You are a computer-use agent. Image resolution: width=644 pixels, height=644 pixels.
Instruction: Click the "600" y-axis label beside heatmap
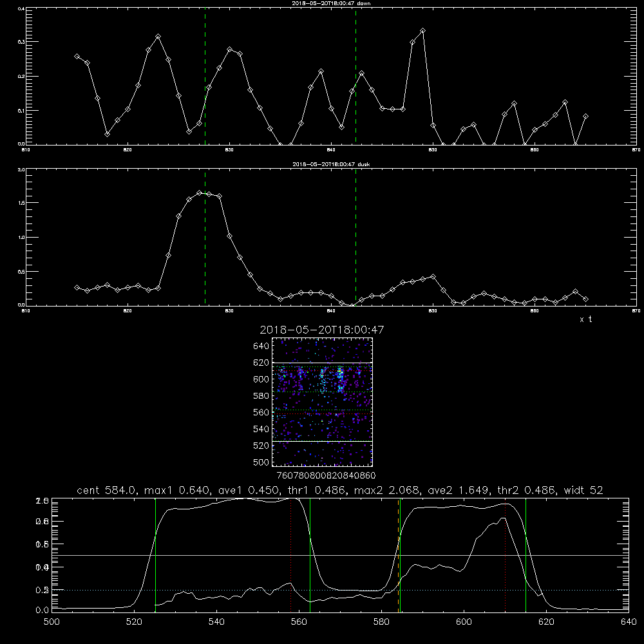tap(261, 379)
